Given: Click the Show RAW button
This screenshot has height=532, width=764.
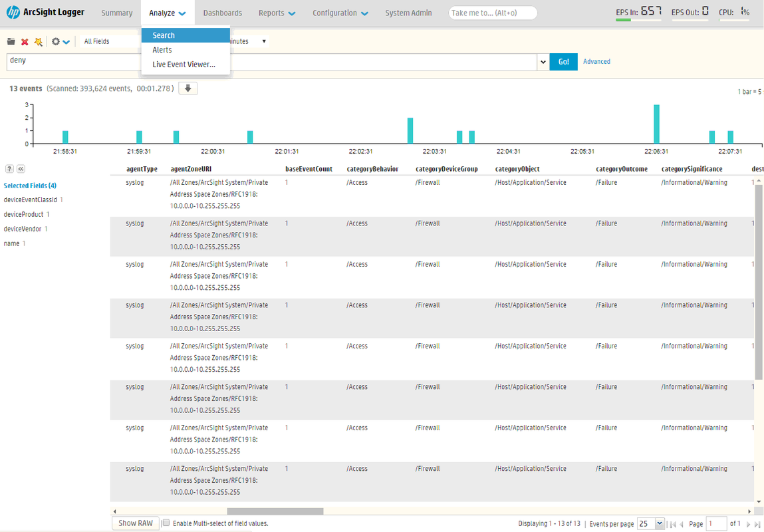Looking at the screenshot, I should (136, 523).
